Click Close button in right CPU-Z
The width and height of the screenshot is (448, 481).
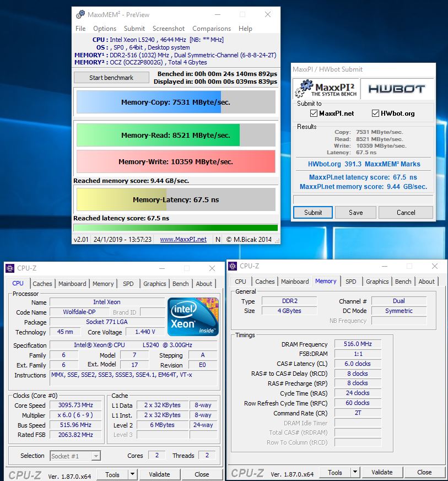click(x=424, y=472)
